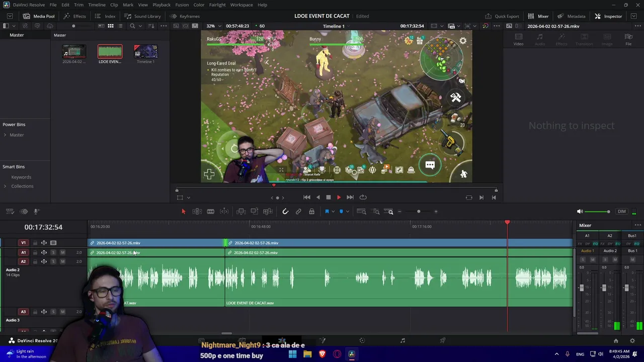Jump to last frame button

[x=350, y=198]
